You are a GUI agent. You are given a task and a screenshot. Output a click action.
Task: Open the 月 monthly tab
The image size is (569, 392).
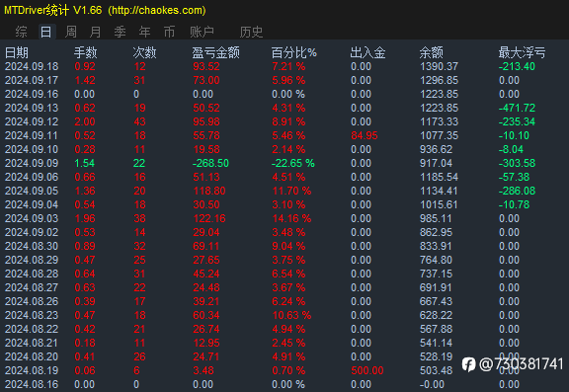[x=96, y=32]
